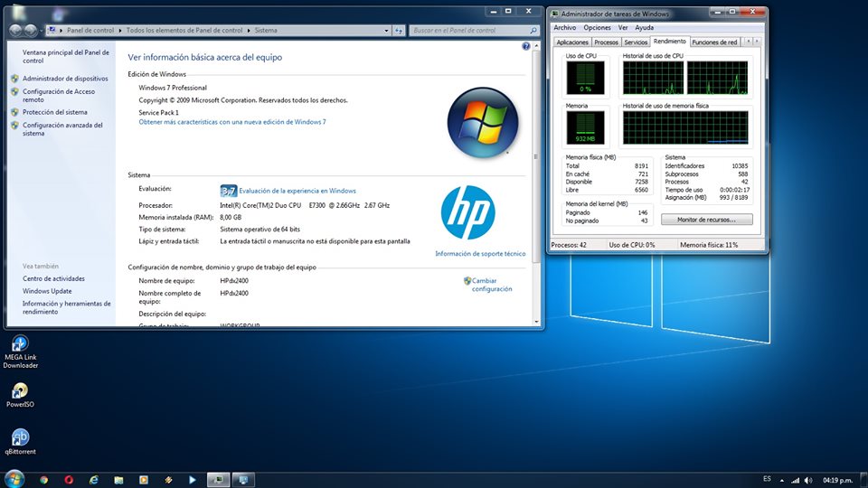Open 'Información de soporte técnico' link
The image size is (868, 488).
pyautogui.click(x=480, y=253)
